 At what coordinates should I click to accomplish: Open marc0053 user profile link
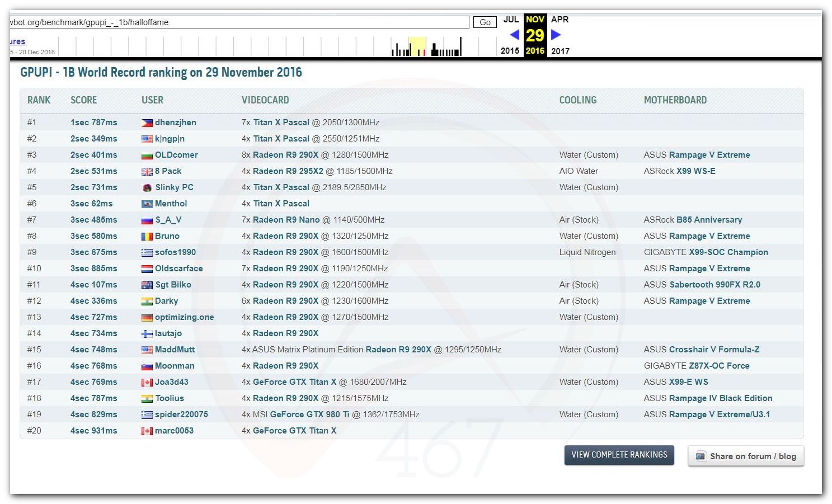(174, 431)
